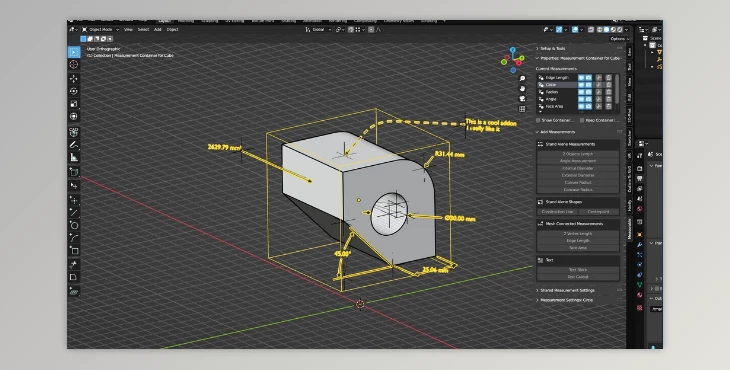Open the Render properties tab icon
The height and width of the screenshot is (370, 730).
click(640, 168)
